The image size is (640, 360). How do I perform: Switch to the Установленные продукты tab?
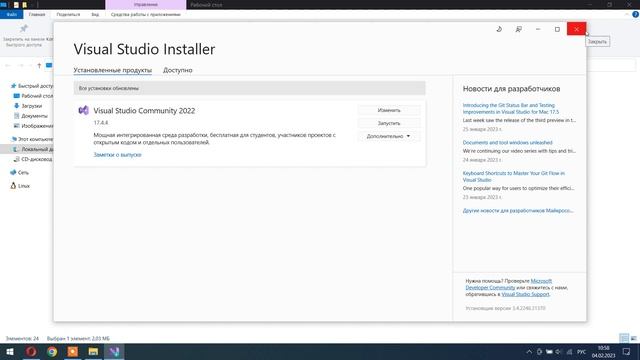(x=113, y=70)
